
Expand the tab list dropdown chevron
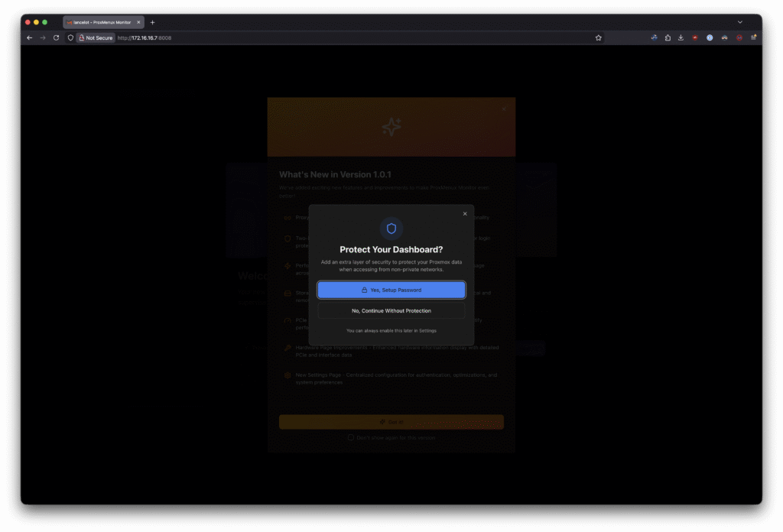(739, 22)
